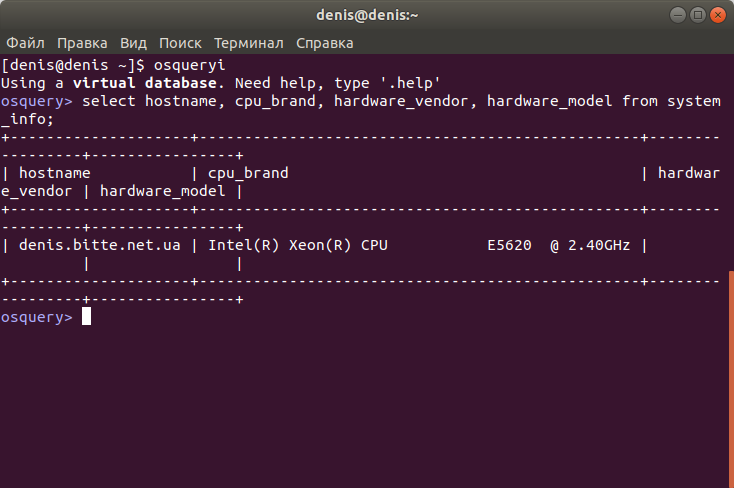Click the denis@denis:~ window title bar
734x488 pixels.
coord(367,15)
